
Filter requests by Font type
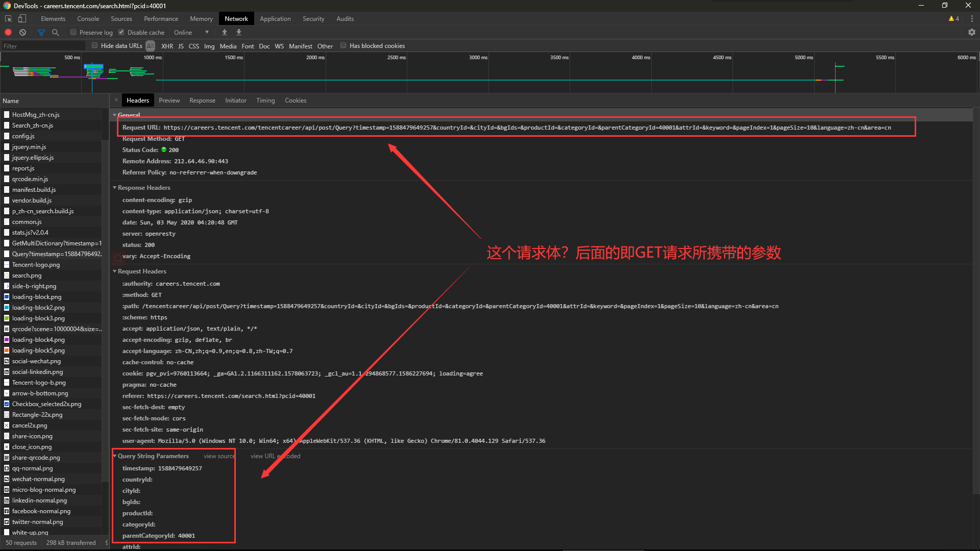click(x=248, y=46)
